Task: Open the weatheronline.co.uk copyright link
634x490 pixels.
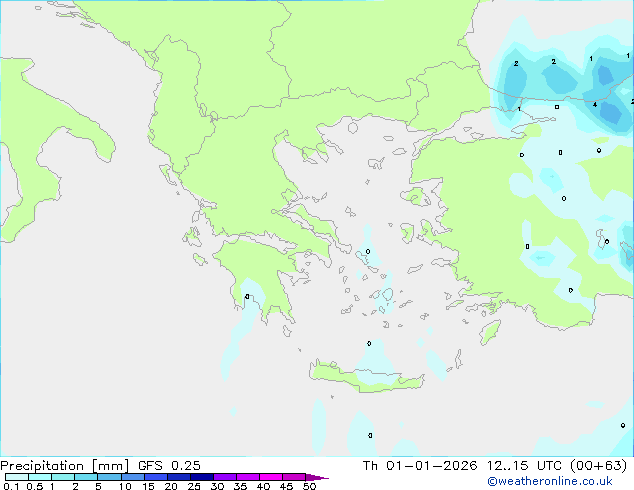Action: click(x=550, y=481)
